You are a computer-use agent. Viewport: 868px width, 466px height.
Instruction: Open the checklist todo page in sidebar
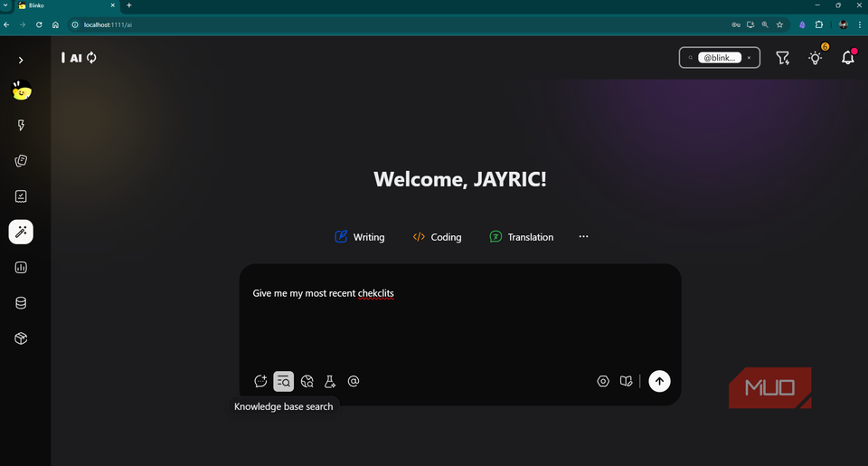tap(21, 196)
